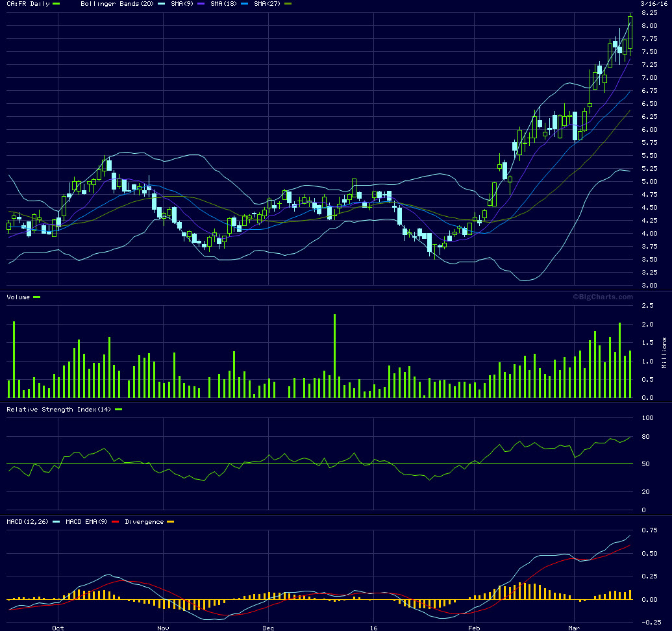Click the MACD 0.75 axis value
The image size is (672, 631).
click(x=649, y=530)
